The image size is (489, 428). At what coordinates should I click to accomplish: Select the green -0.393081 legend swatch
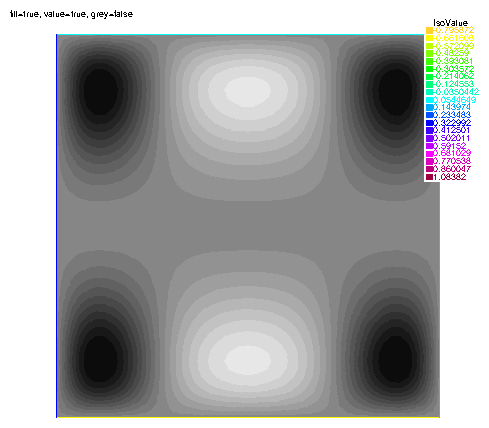429,61
